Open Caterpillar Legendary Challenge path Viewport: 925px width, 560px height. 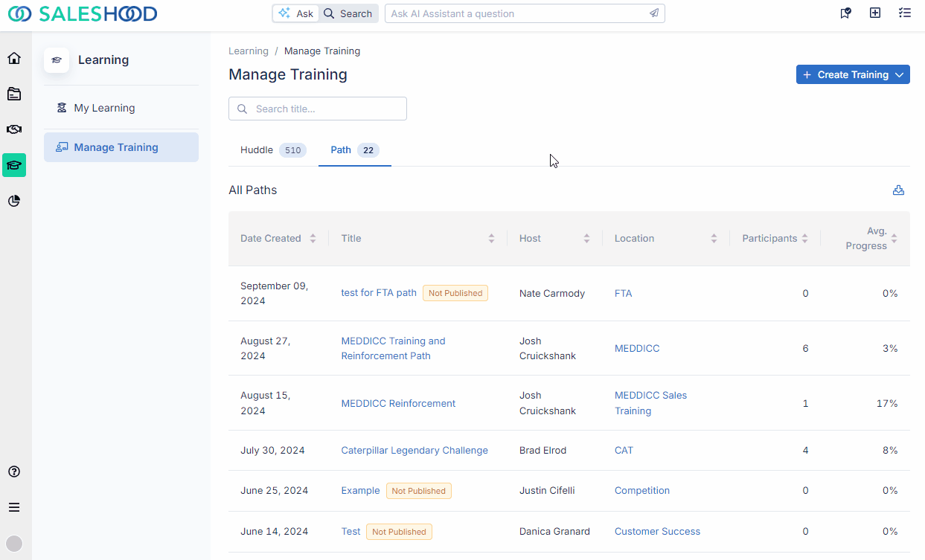click(415, 451)
